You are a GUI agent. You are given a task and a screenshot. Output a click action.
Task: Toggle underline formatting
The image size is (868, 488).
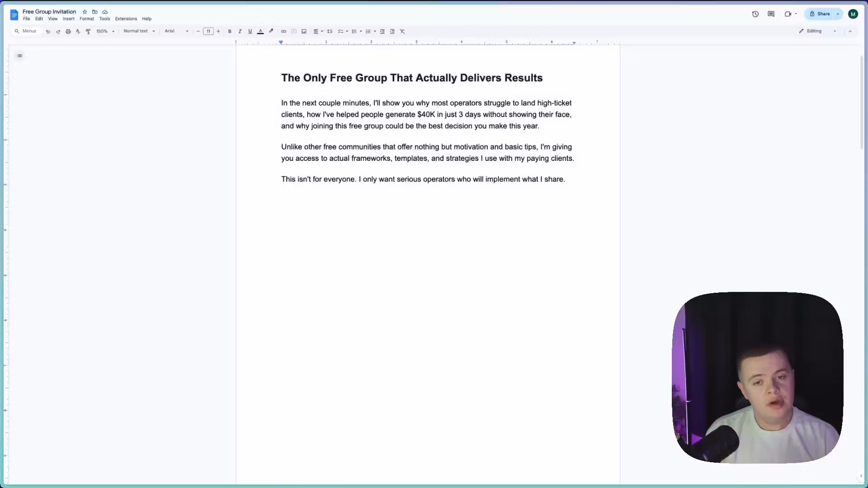250,32
